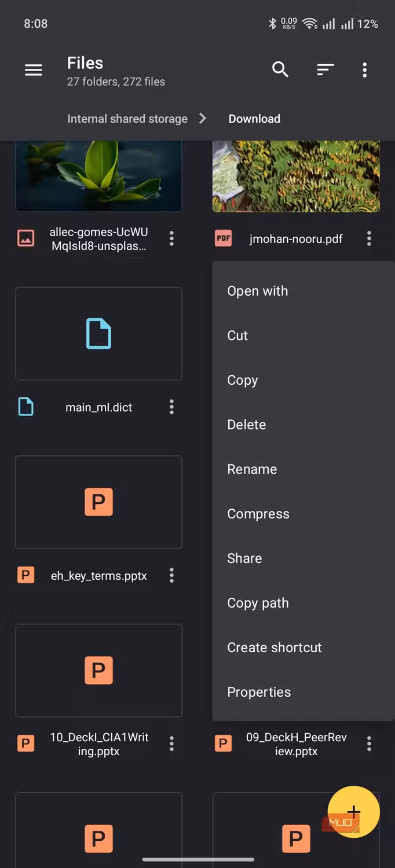The image size is (395, 868).
Task: Open options for eh_key_terms.pptx
Action: (x=171, y=575)
